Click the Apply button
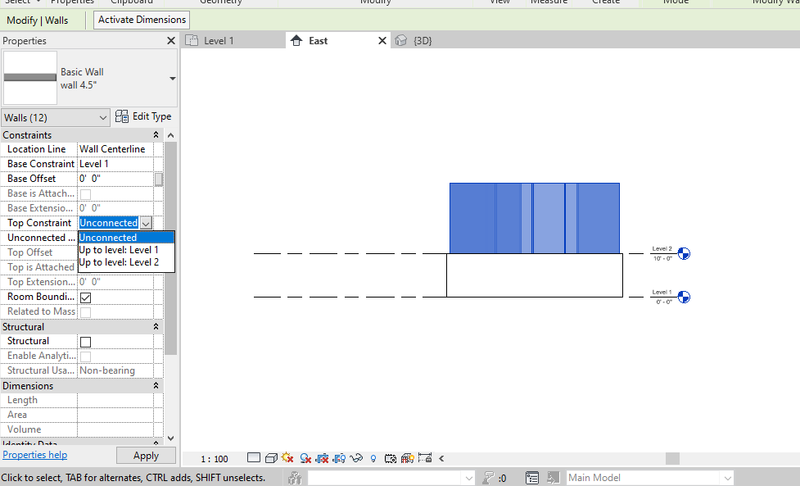This screenshot has height=486, width=800. click(x=146, y=455)
